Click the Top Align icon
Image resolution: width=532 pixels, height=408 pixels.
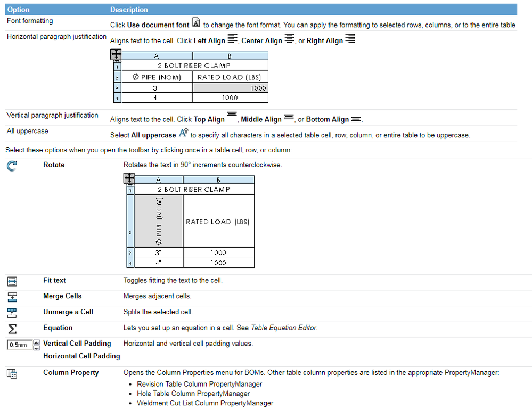[232, 113]
